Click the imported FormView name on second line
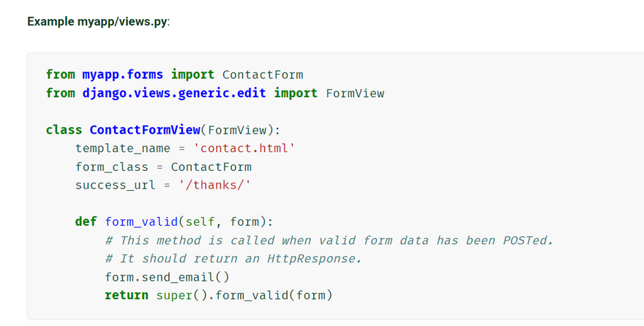Viewport: 644px width, 326px height. pyautogui.click(x=355, y=93)
